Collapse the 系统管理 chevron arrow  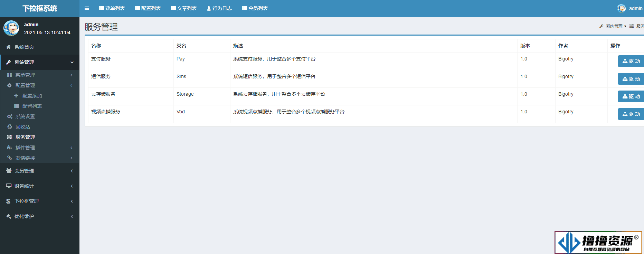[72, 62]
